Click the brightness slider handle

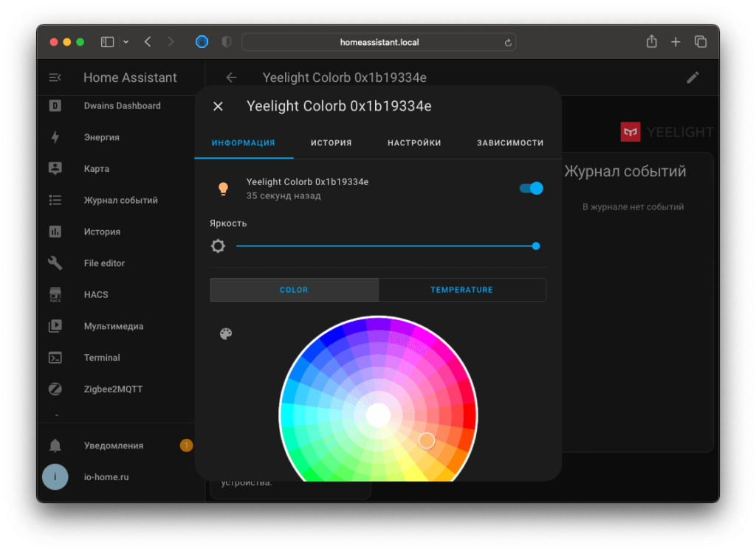(x=536, y=246)
